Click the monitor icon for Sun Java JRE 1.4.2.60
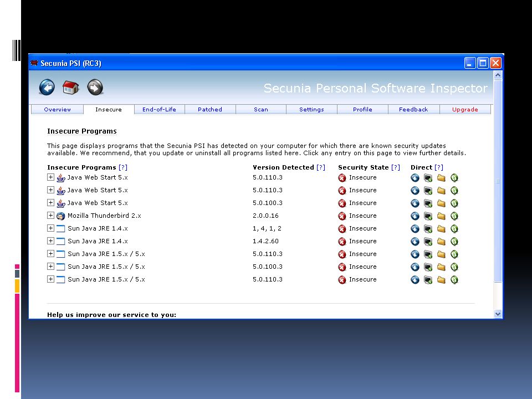 (x=428, y=241)
